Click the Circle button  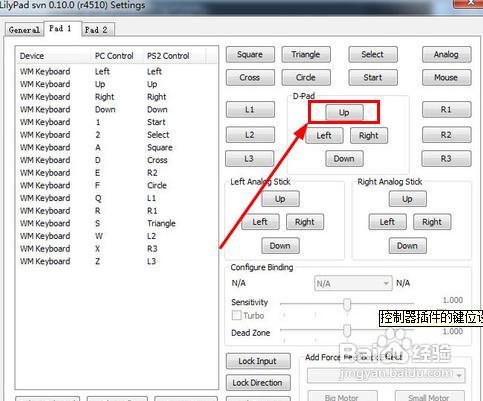306,77
